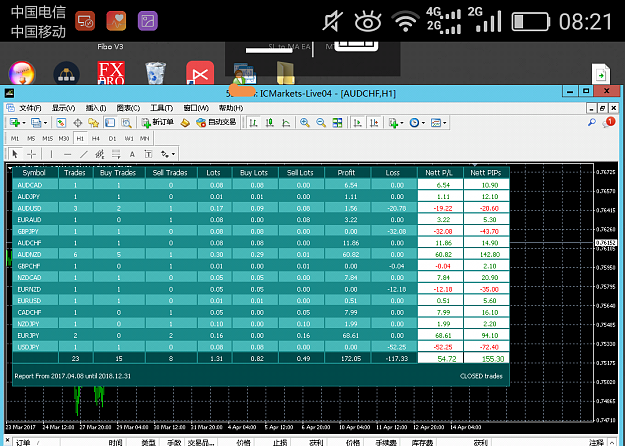
Task: Switch timeframe to H4
Action: pyautogui.click(x=96, y=138)
